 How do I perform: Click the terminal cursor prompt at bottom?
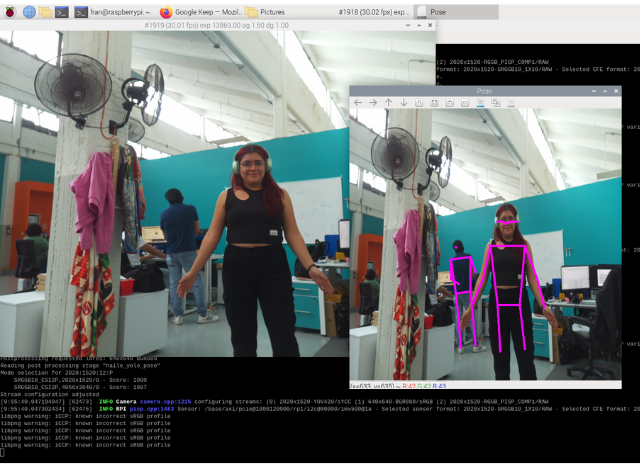pyautogui.click(x=2, y=452)
